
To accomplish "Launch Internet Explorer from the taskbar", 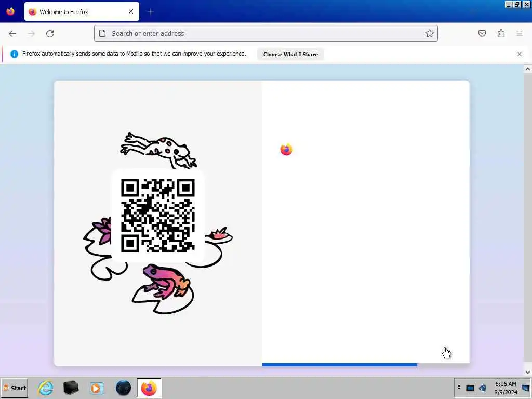I will coord(46,388).
